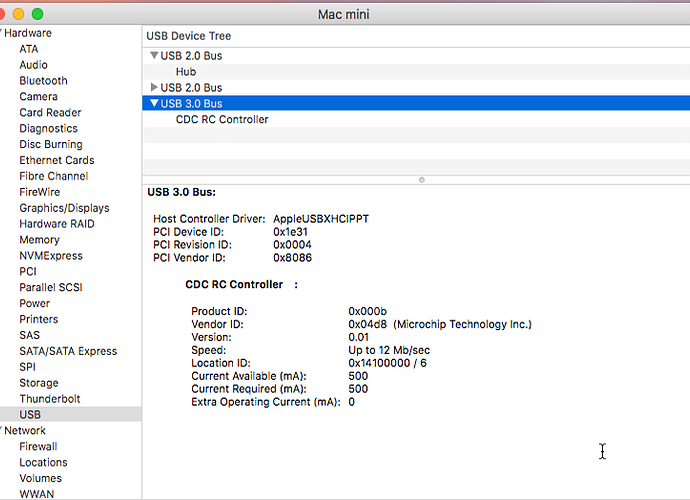Collapse the first USB 2.0 Bus triangle
This screenshot has width=690, height=500.
click(154, 55)
